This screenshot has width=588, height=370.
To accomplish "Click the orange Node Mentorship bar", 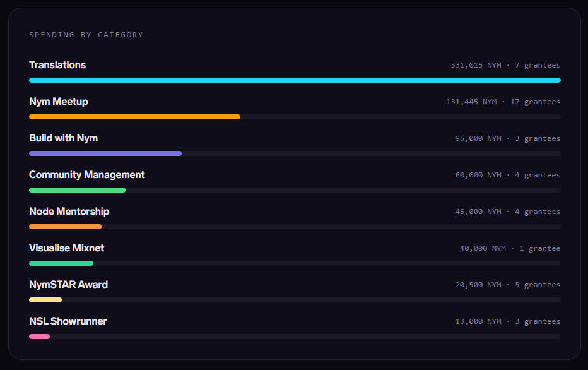I will 65,227.
